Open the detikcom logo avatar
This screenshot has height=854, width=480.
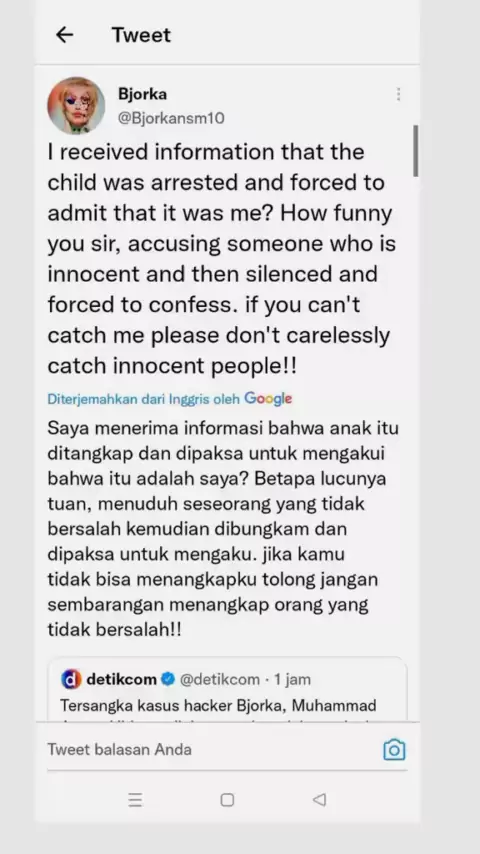coord(71,679)
